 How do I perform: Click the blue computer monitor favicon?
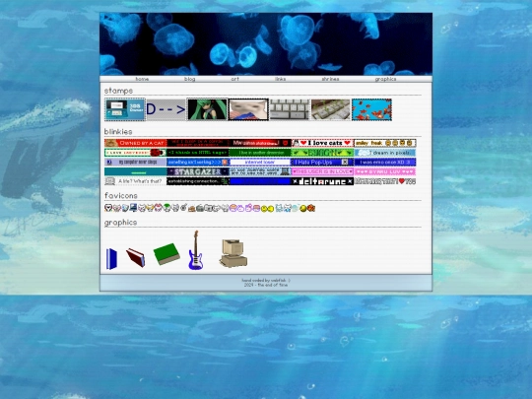[x=133, y=208]
